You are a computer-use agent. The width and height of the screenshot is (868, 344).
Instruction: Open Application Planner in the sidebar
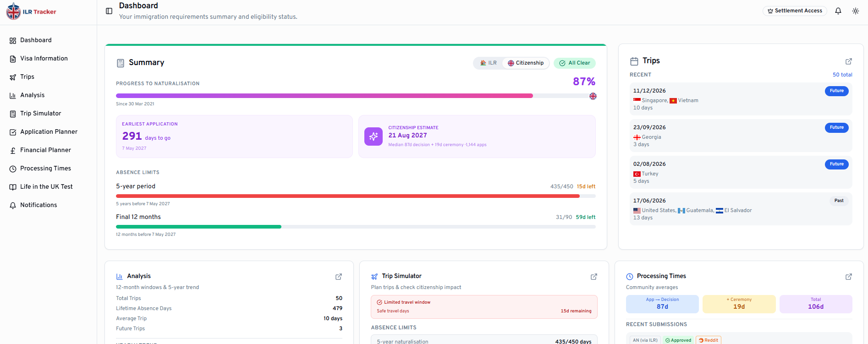coord(48,132)
